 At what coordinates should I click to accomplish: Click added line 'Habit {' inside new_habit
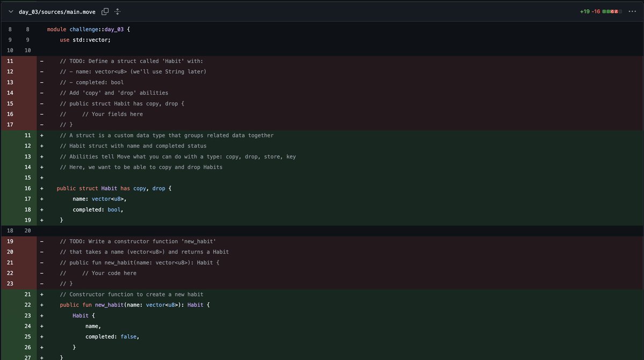click(x=83, y=315)
